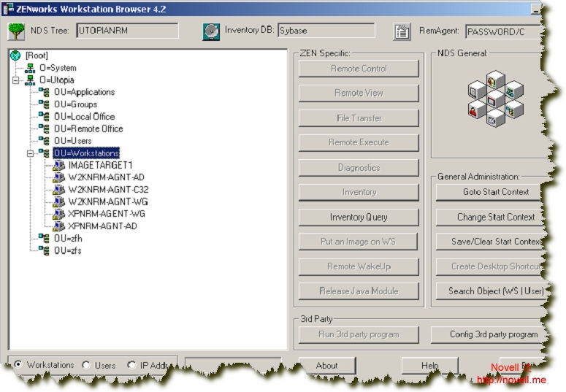The image size is (566, 392).
Task: Click Goto Start Context button
Action: (x=489, y=192)
